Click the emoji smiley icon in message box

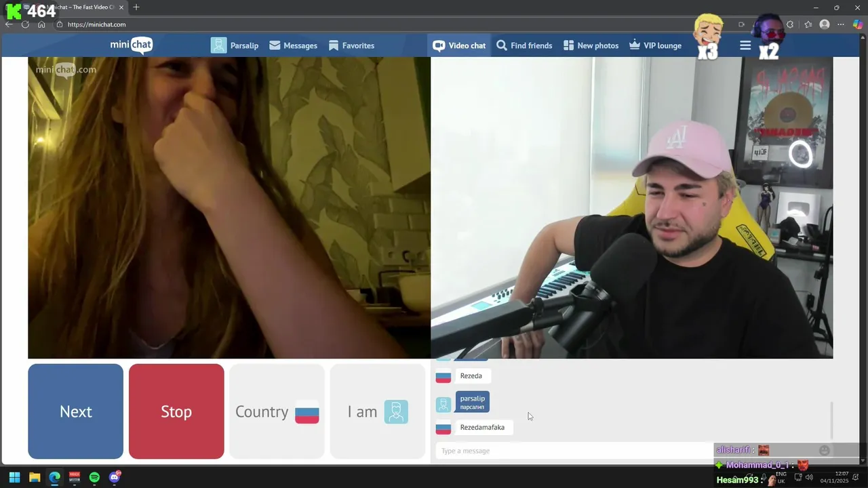coord(824,450)
